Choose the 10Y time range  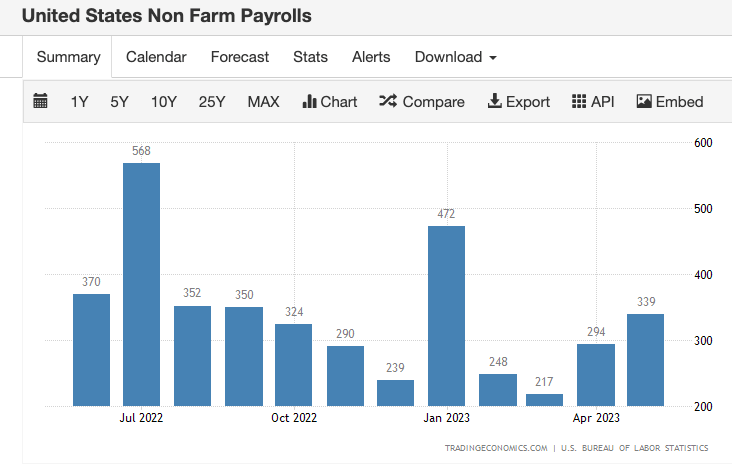[x=164, y=101]
